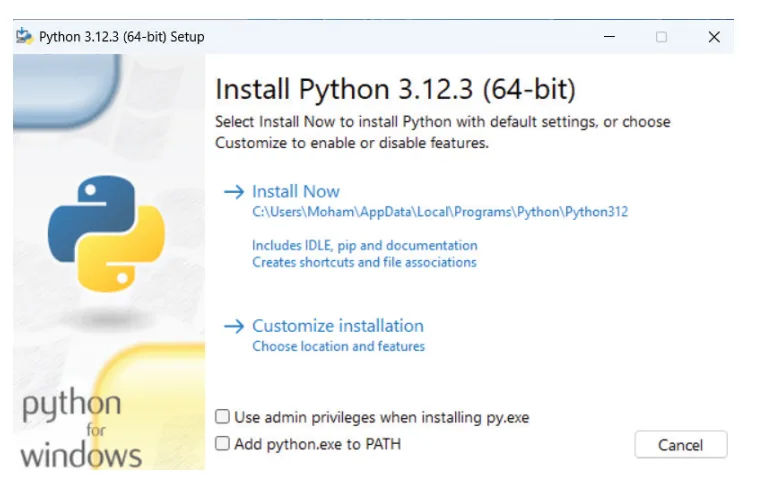The height and width of the screenshot is (499, 762).
Task: Enable admin privileges when installing py.exe
Action: point(223,416)
